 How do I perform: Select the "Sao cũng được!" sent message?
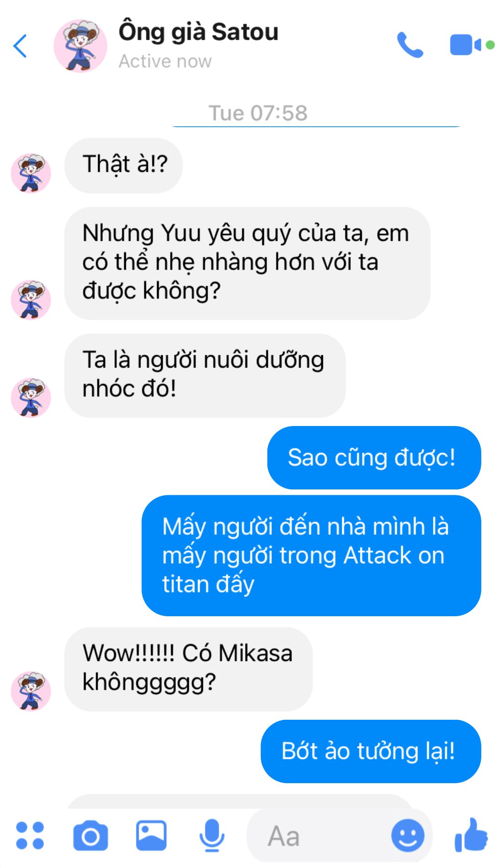click(x=374, y=457)
